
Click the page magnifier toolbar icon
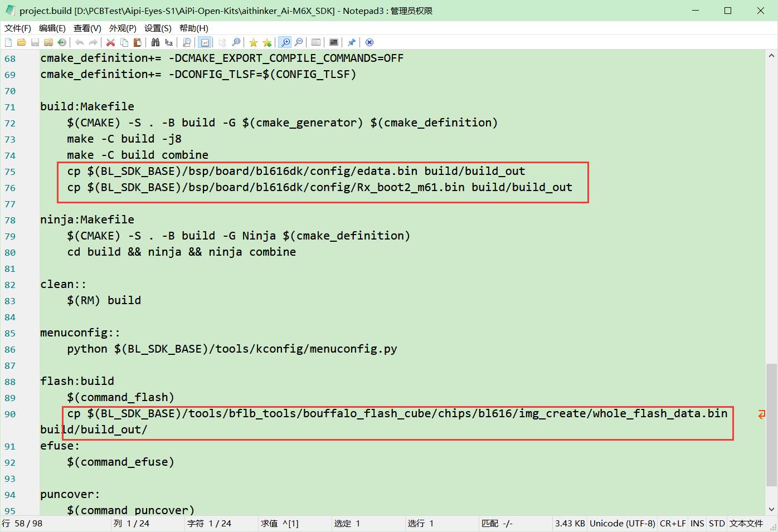click(x=187, y=42)
